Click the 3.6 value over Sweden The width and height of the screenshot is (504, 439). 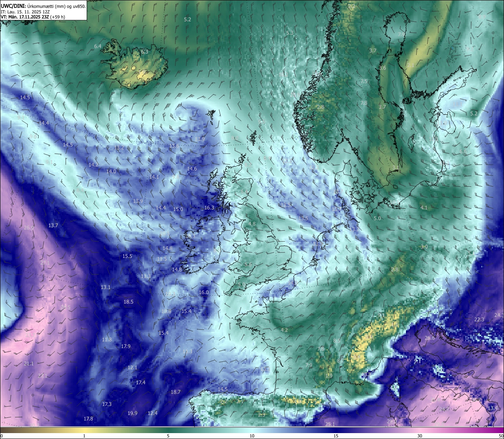pos(382,68)
